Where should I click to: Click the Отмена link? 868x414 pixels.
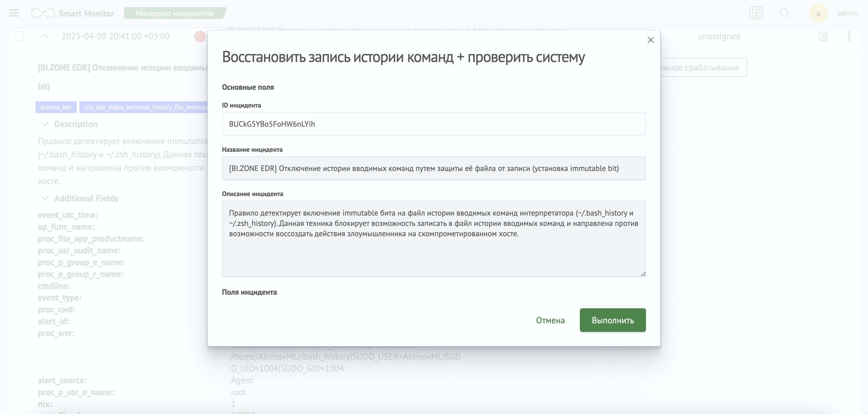550,320
